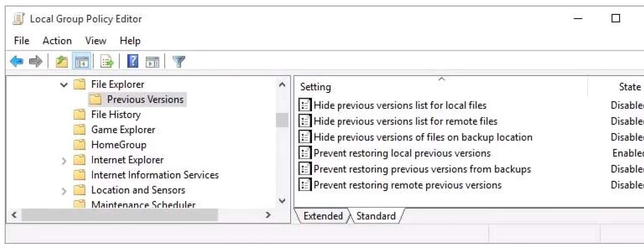Switch to the Standard tab
644x248 pixels.
click(x=376, y=216)
